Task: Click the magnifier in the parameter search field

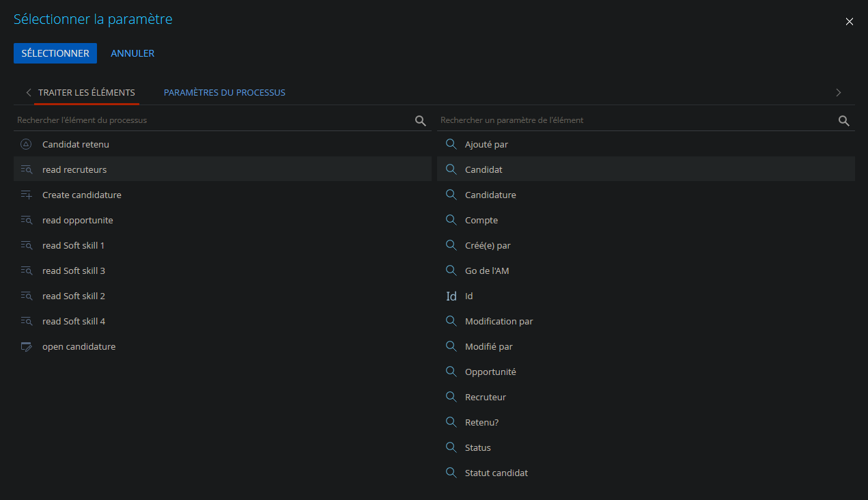Action: click(843, 120)
